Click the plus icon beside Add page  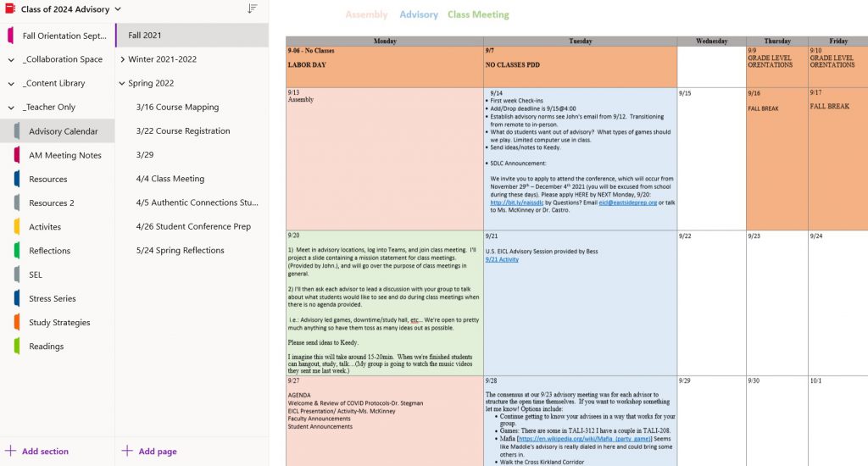click(x=127, y=451)
